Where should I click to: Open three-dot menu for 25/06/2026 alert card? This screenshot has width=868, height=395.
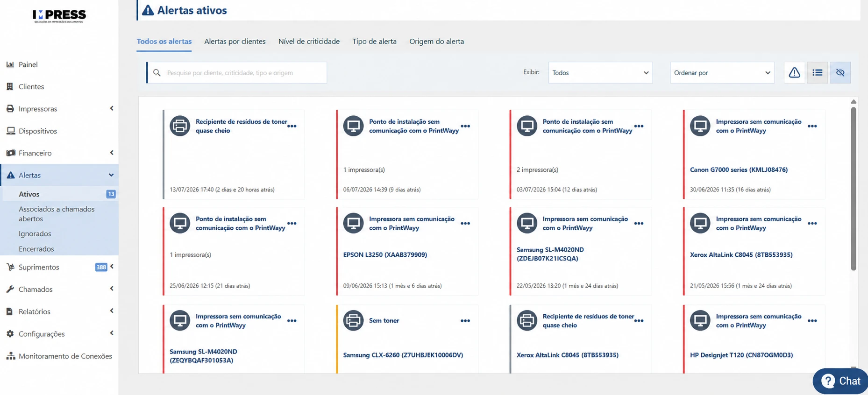tap(292, 224)
